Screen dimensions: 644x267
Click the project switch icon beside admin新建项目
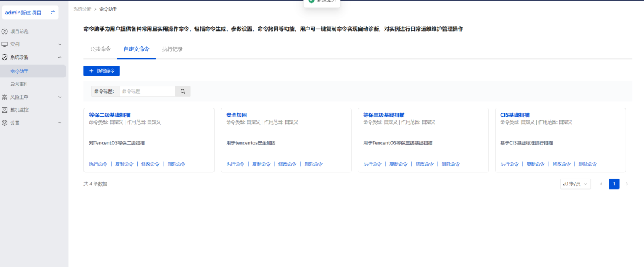(52, 13)
